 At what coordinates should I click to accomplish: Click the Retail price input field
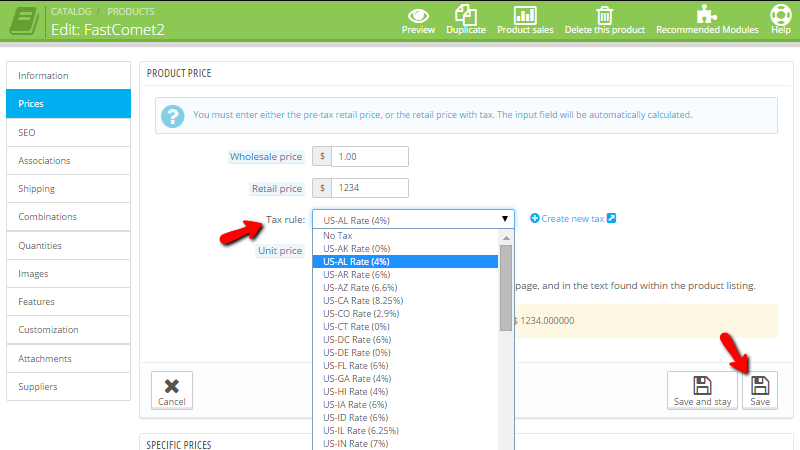369,188
